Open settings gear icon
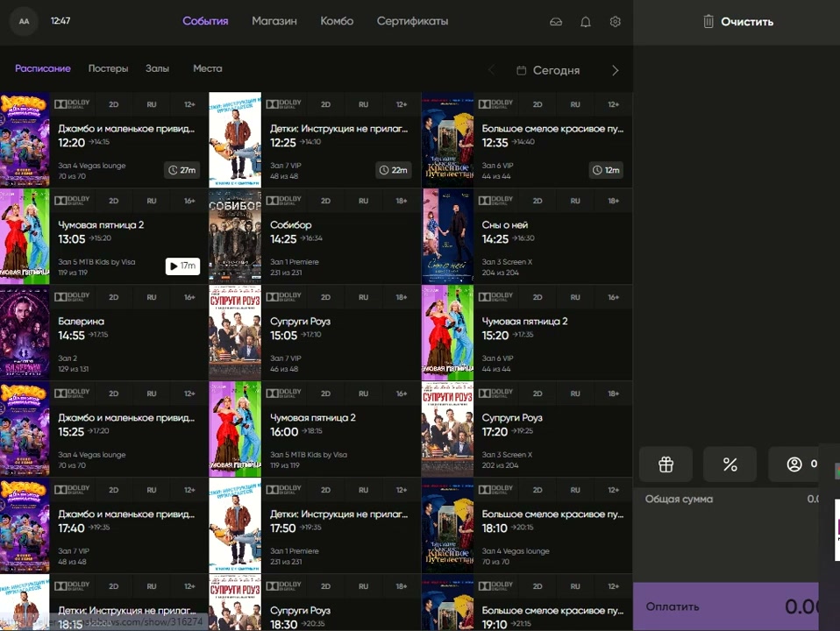Image resolution: width=840 pixels, height=631 pixels. pyautogui.click(x=615, y=21)
